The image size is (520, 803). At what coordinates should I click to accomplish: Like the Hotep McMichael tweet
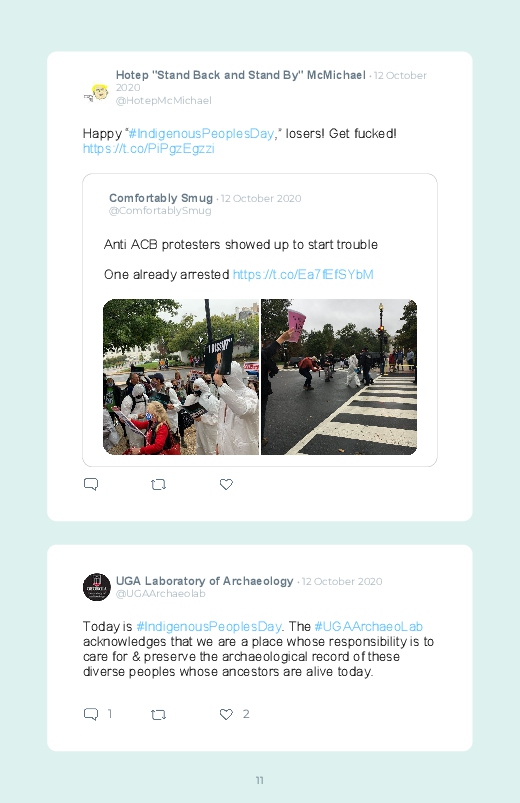coord(226,484)
